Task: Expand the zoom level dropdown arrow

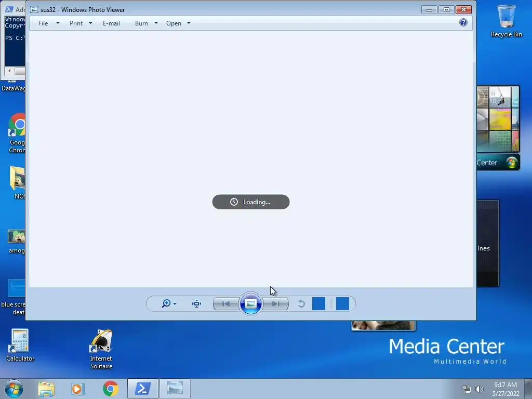Action: point(175,304)
